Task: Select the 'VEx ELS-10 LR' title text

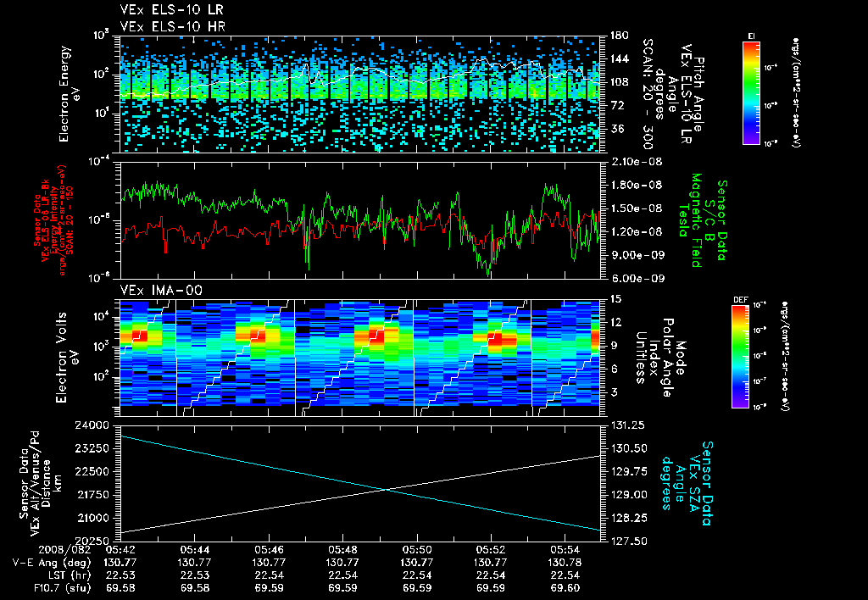Action: pyautogui.click(x=172, y=9)
